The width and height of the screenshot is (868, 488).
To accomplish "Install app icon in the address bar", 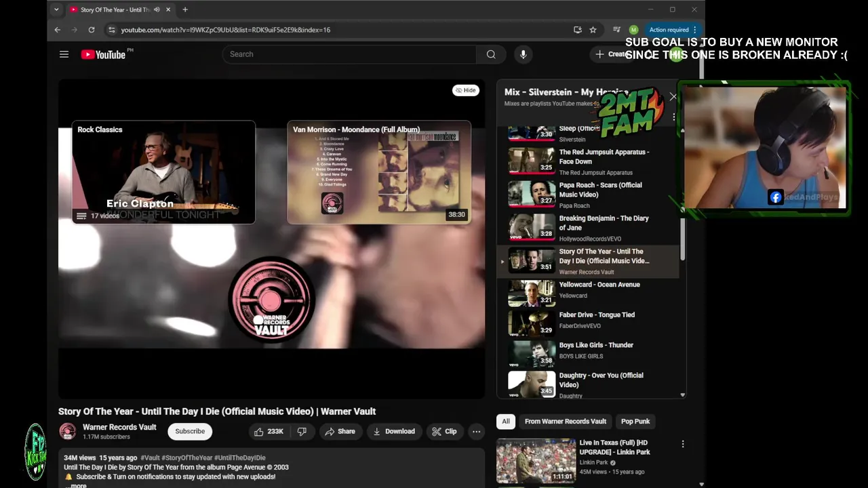I will click(578, 30).
